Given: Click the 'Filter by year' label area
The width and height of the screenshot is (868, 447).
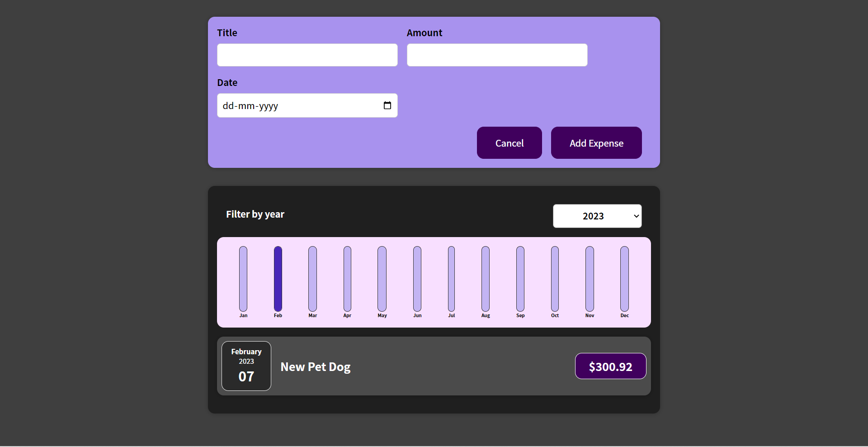Looking at the screenshot, I should click(255, 214).
